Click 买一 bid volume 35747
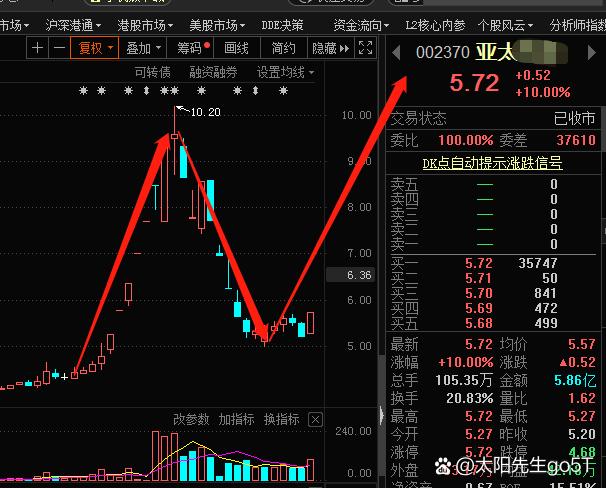The height and width of the screenshot is (488, 606). pyautogui.click(x=538, y=263)
